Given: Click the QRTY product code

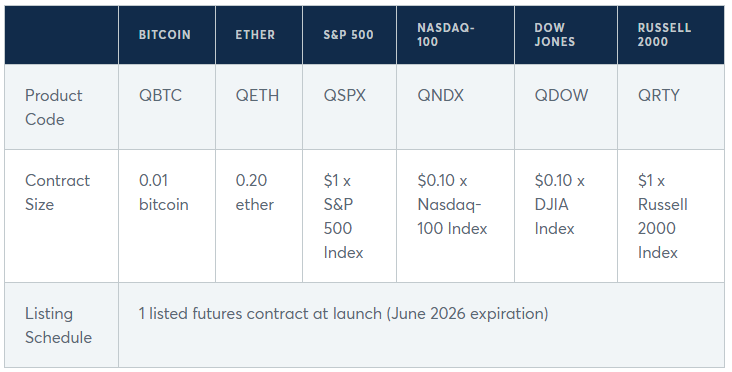Looking at the screenshot, I should tap(659, 96).
